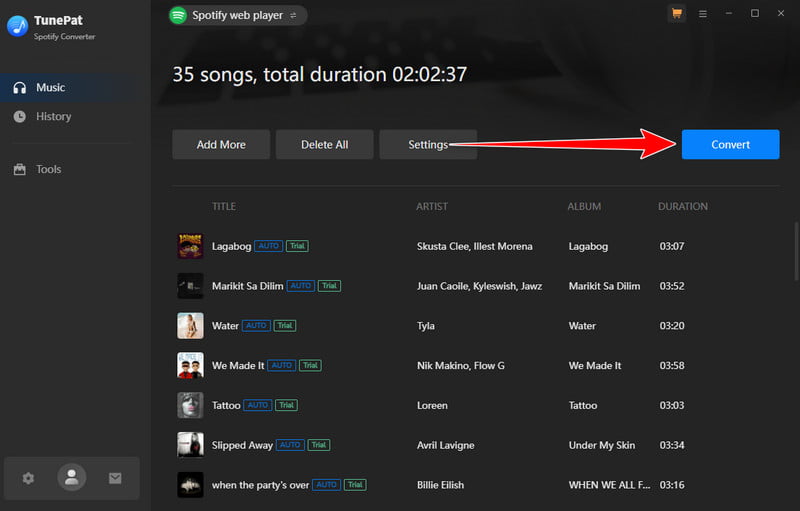This screenshot has width=800, height=511.
Task: Click the AUTO badge on when the party's over
Action: click(327, 484)
